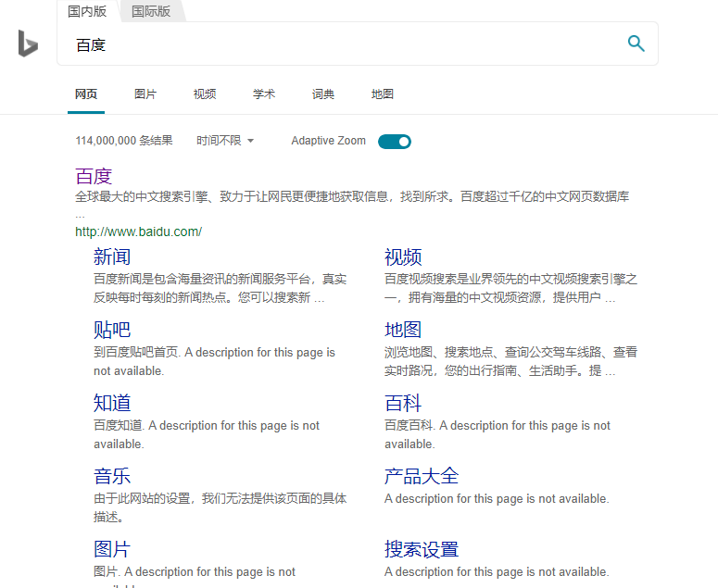Click the Bing logo icon
The width and height of the screenshot is (718, 588).
click(x=28, y=44)
